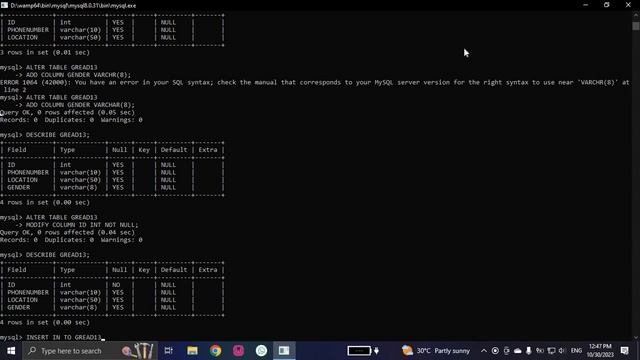Minimize the mysql console window
This screenshot has width=640, height=360.
(x=586, y=5)
